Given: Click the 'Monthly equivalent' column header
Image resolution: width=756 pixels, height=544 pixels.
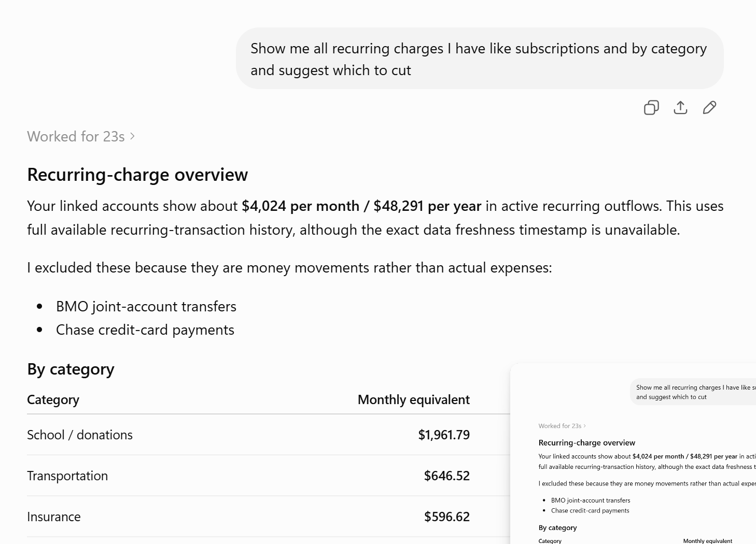Looking at the screenshot, I should [414, 400].
